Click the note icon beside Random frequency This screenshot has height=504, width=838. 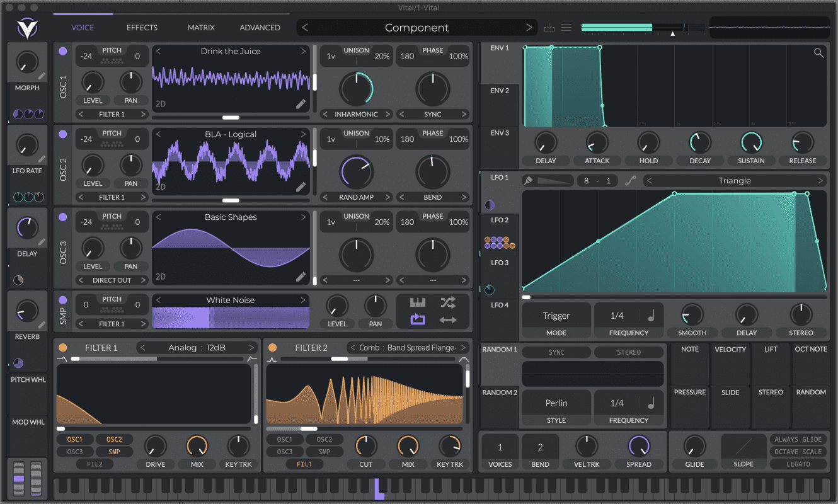[x=651, y=403]
